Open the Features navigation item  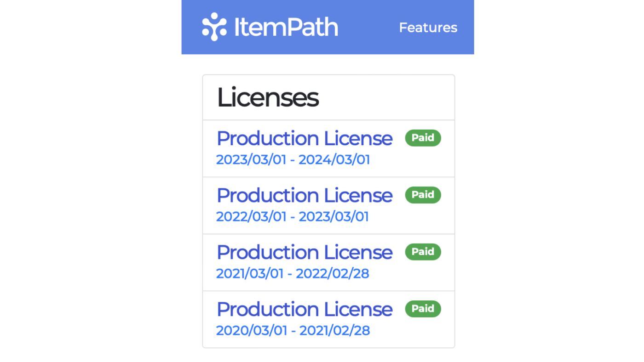point(428,28)
